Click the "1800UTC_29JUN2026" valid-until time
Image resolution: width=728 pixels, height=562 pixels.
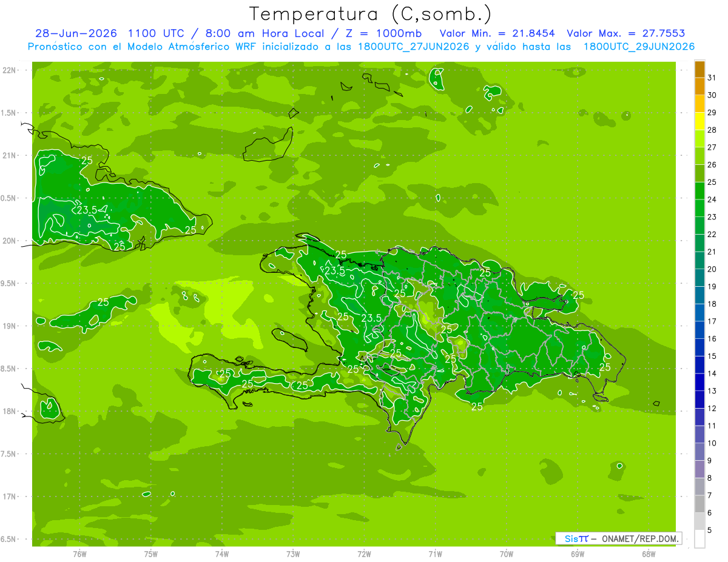(639, 47)
